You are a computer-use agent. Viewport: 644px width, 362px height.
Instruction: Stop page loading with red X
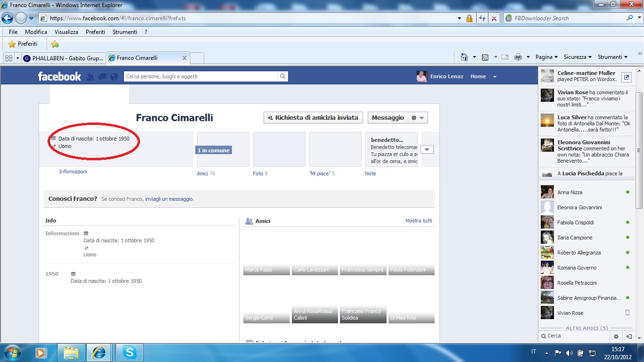coord(494,18)
